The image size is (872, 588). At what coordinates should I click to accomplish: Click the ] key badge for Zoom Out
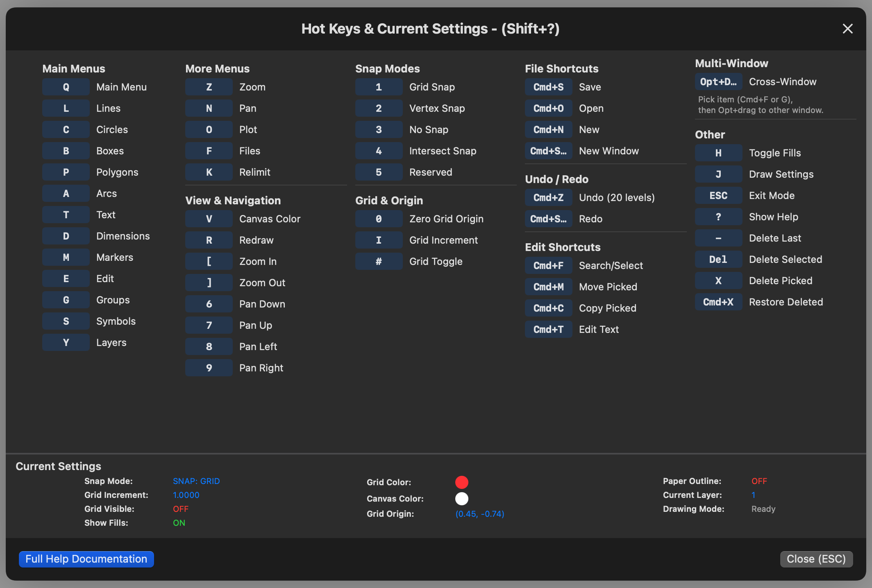click(209, 283)
